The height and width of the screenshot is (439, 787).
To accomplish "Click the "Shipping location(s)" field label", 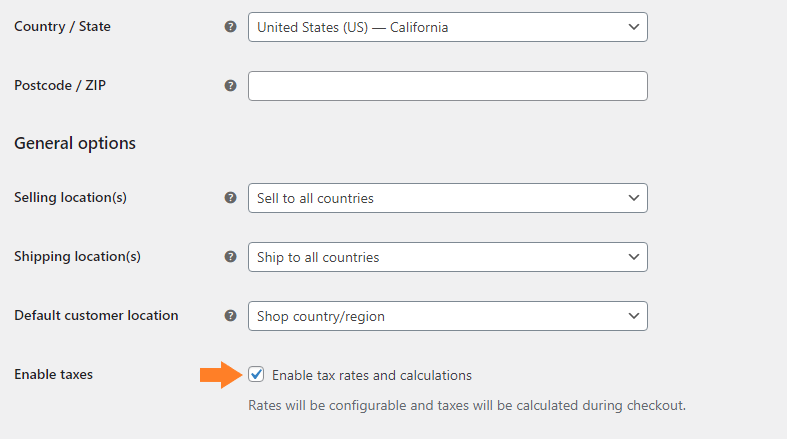I will 77,257.
